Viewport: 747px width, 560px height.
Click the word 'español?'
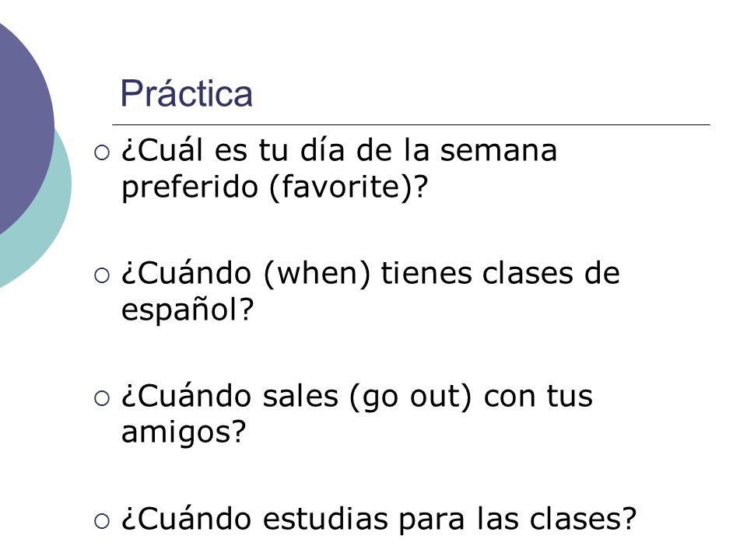(188, 310)
